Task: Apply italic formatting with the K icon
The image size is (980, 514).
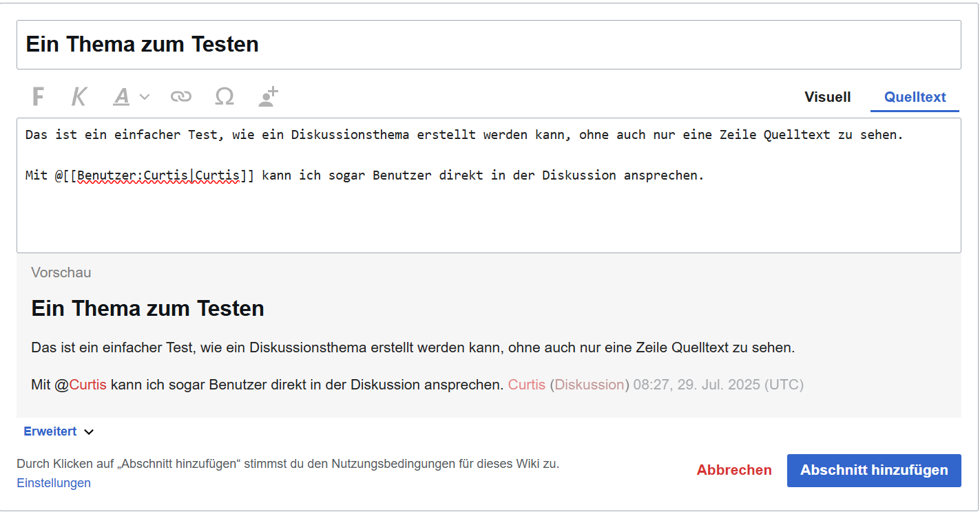Action: tap(79, 97)
